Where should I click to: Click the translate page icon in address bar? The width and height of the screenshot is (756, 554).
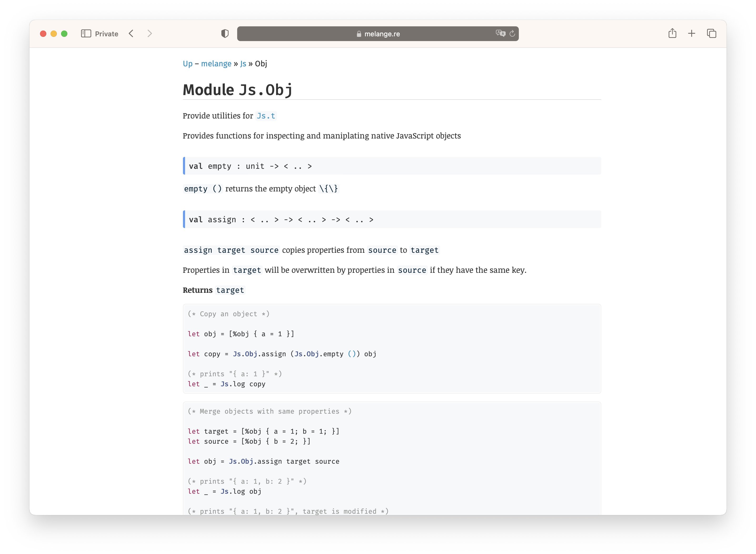point(500,33)
